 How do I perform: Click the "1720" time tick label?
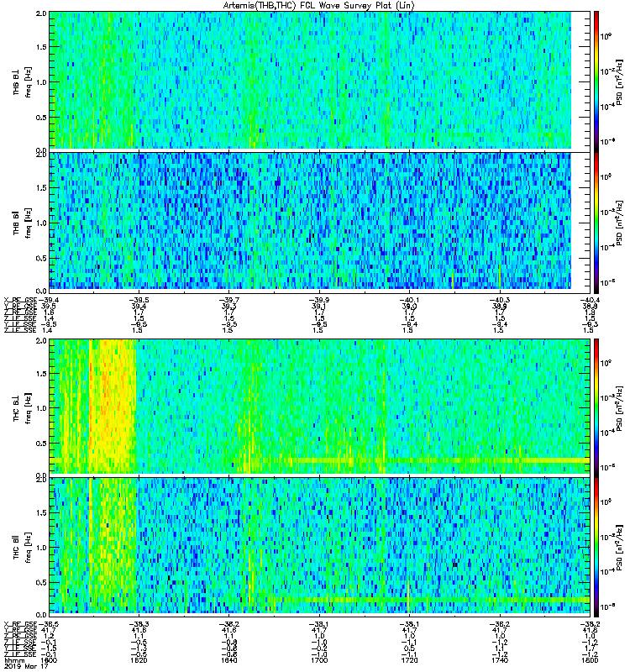click(409, 660)
